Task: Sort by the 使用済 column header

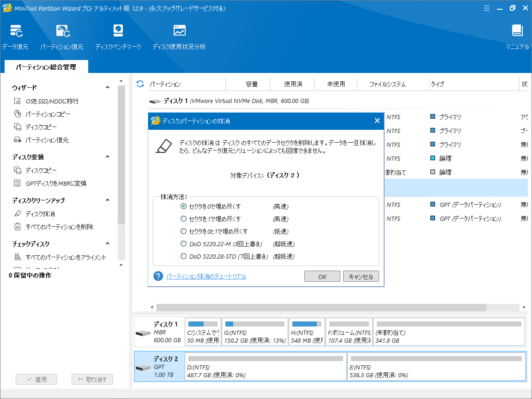Action: tap(293, 84)
